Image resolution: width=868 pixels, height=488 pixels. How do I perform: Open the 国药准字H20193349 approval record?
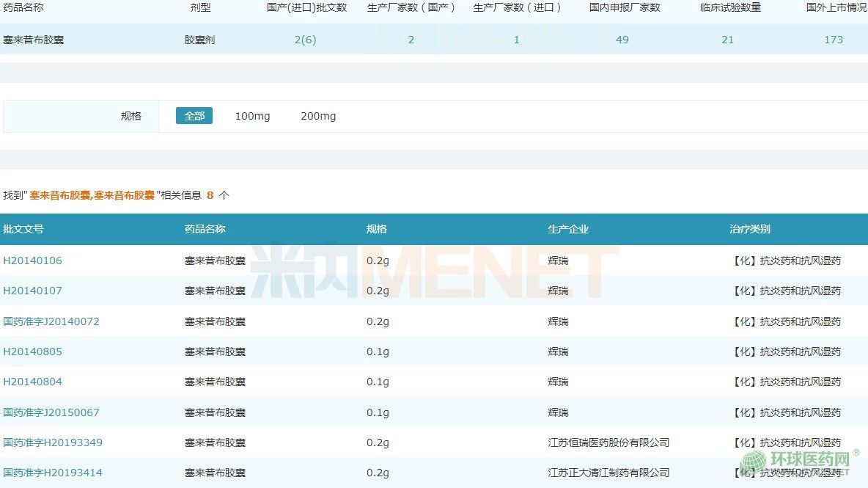(x=53, y=443)
